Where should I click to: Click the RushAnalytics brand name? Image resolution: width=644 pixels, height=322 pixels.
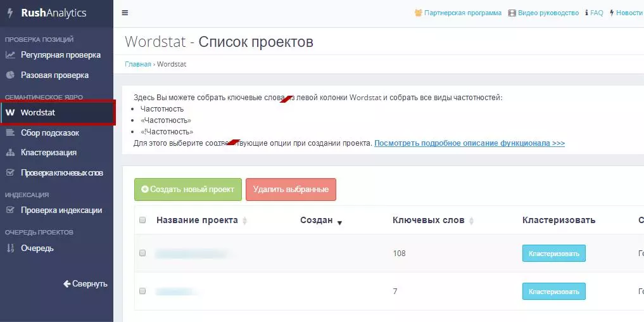click(x=53, y=13)
